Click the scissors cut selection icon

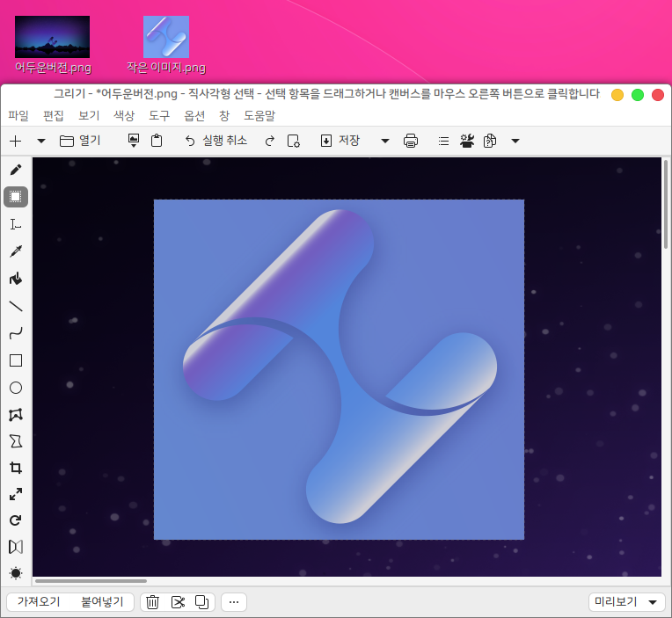[178, 602]
